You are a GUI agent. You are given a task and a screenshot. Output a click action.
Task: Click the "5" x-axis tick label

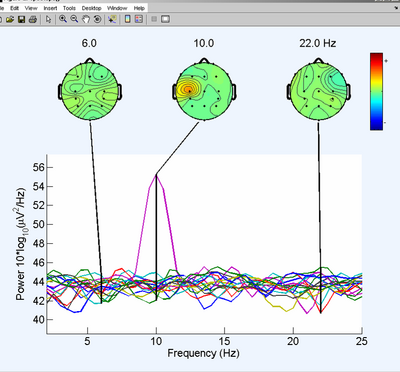click(87, 341)
